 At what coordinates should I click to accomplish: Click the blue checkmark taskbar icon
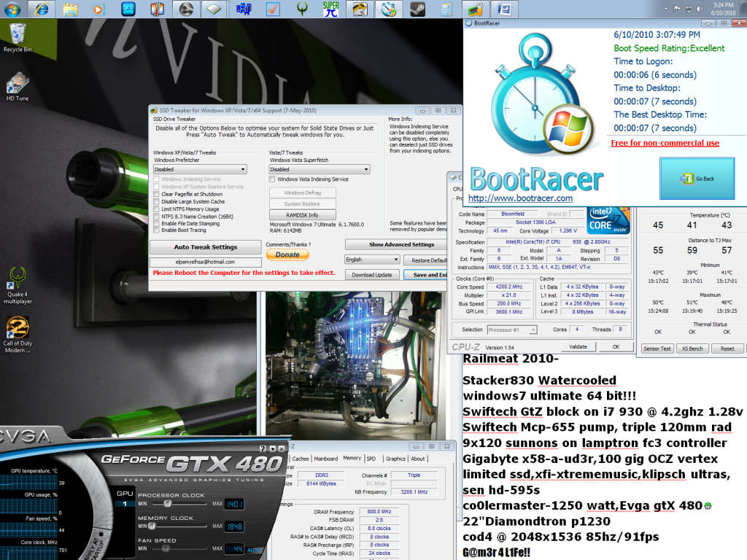[x=273, y=9]
